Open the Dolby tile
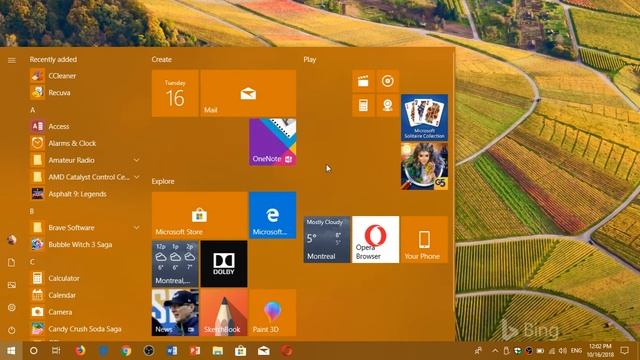640x360 pixels. (x=224, y=264)
